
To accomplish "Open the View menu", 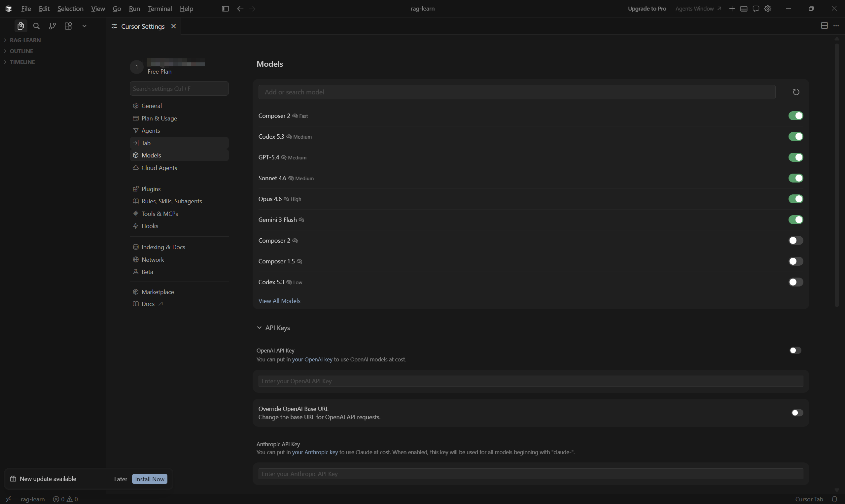I will [x=98, y=9].
